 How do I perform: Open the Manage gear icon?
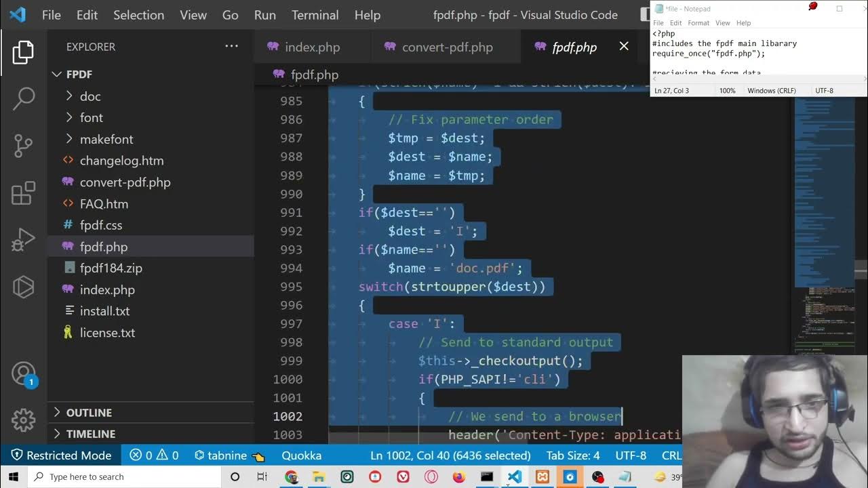[23, 420]
